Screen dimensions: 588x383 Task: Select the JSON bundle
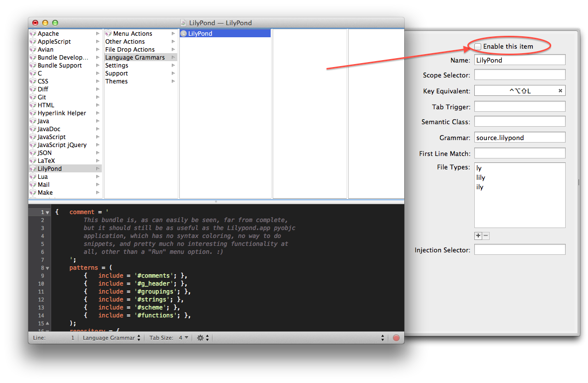click(x=65, y=153)
